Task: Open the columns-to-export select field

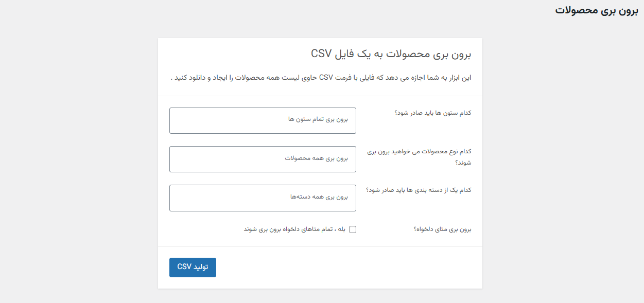Action: coord(263,120)
